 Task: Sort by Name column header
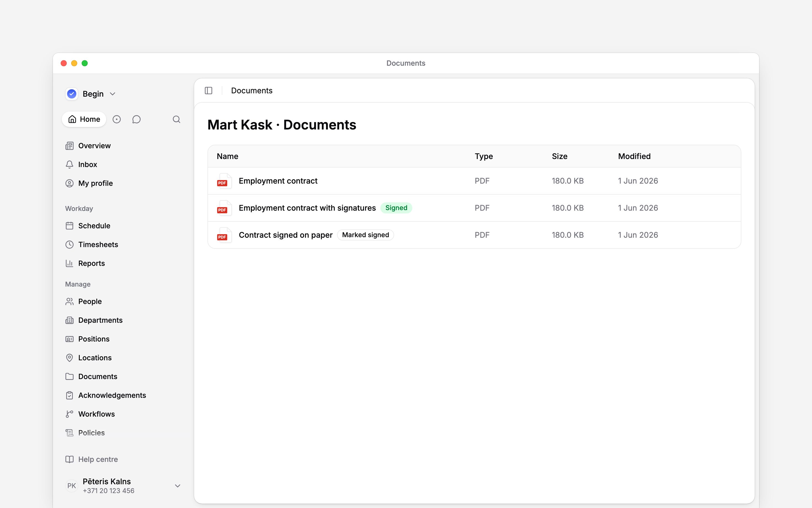228,156
